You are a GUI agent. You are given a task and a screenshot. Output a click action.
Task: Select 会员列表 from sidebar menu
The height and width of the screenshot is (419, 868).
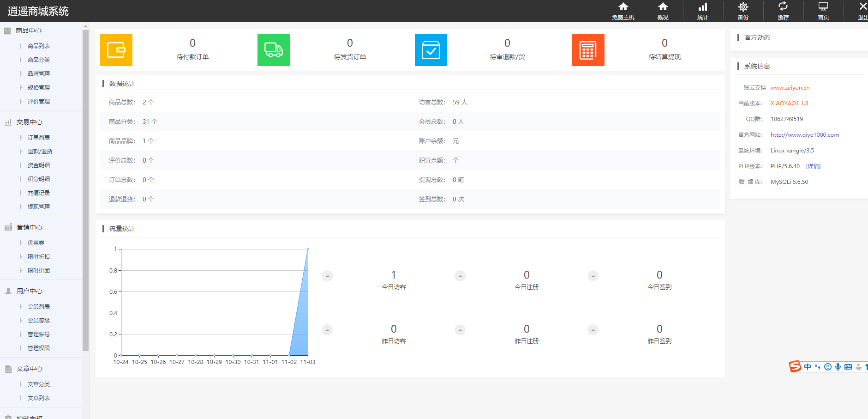click(39, 307)
